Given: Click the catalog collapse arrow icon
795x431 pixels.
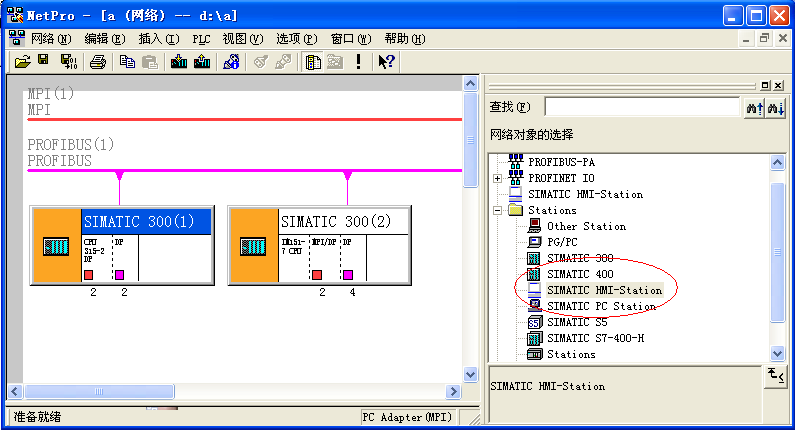Looking at the screenshot, I should pyautogui.click(x=775, y=376).
